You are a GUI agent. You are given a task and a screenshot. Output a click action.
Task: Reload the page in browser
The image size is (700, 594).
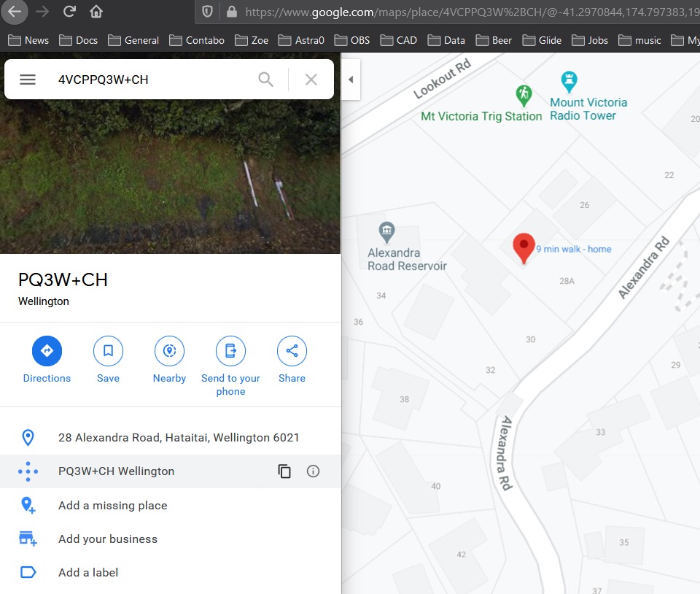coord(69,12)
